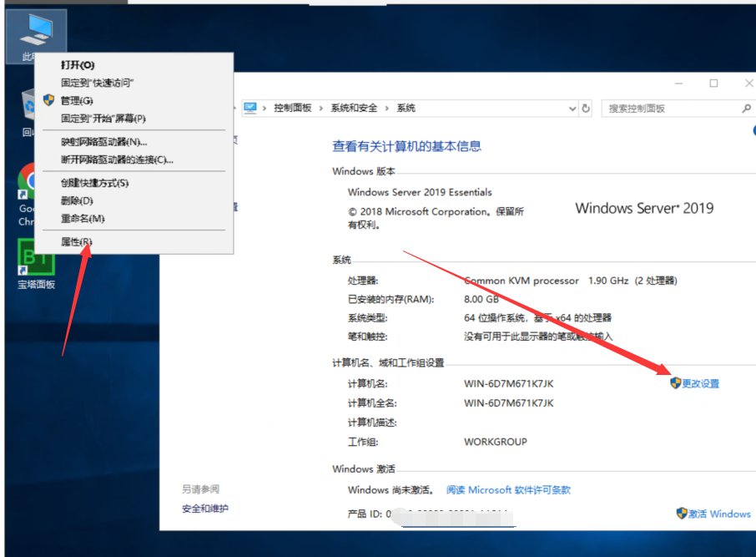Expand chevron before 控制面板 breadcrumb
The image size is (756, 557).
pos(265,108)
